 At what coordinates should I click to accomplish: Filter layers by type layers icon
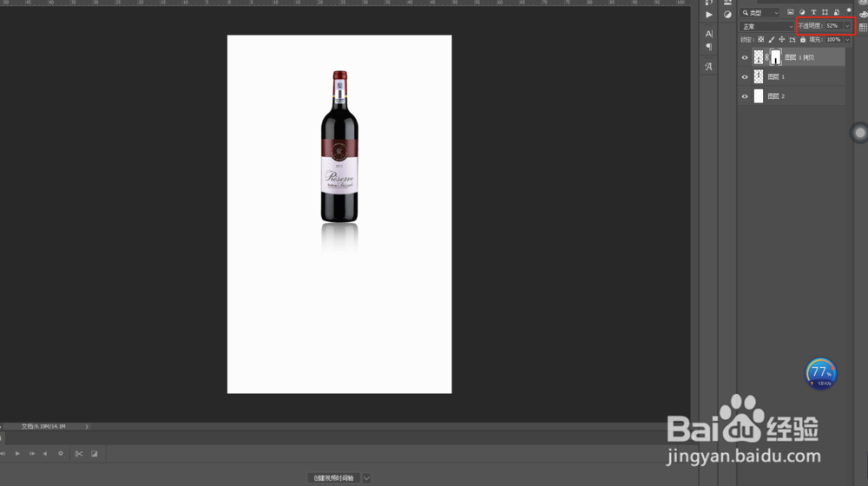pyautogui.click(x=814, y=12)
